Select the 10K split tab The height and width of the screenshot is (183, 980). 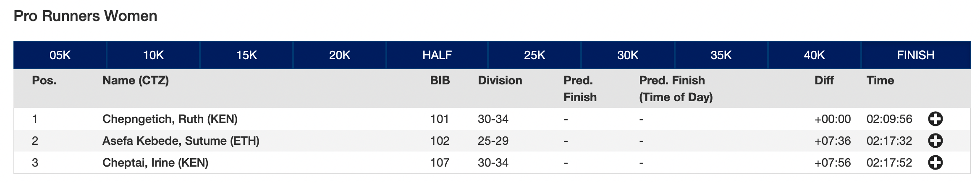pyautogui.click(x=153, y=55)
